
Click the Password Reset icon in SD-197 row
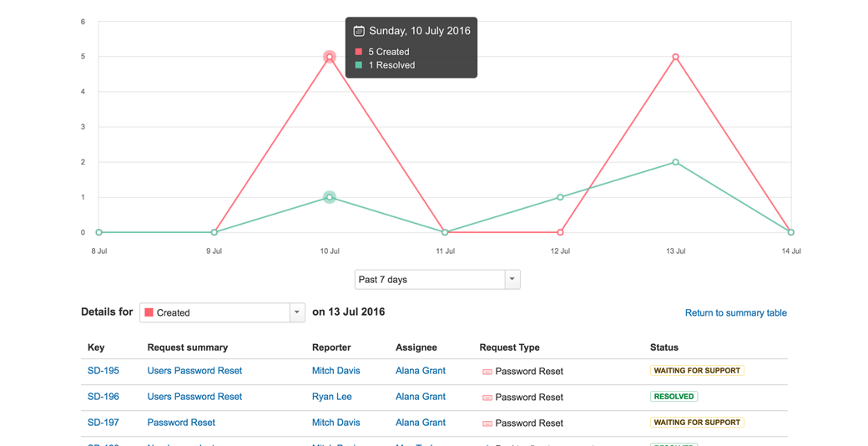point(487,423)
